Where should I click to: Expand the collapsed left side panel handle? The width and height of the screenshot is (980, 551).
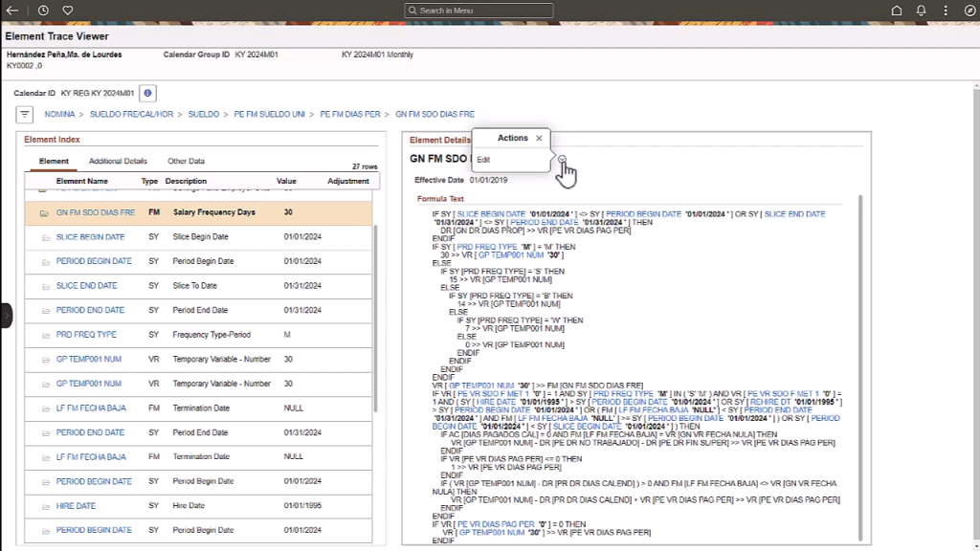pyautogui.click(x=6, y=315)
